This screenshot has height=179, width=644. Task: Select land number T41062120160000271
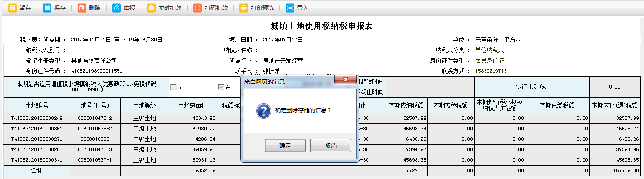coord(37,139)
